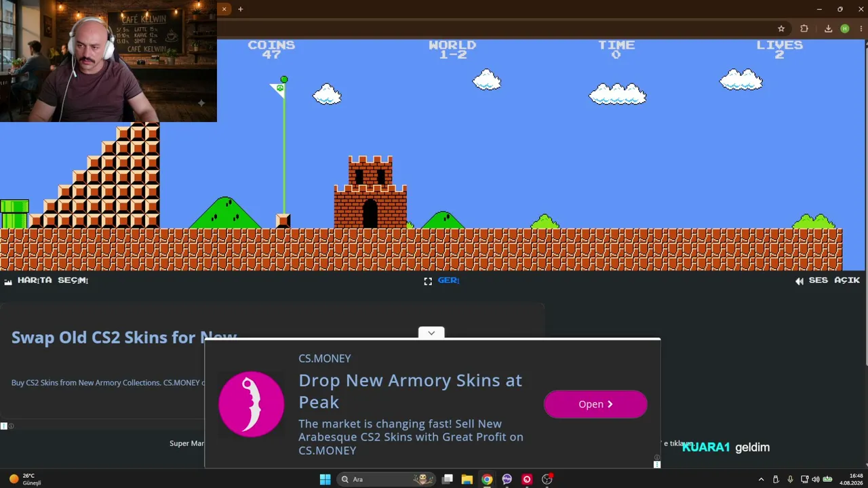868x488 pixels.
Task: Open the green browser profile avatar
Action: [844, 28]
